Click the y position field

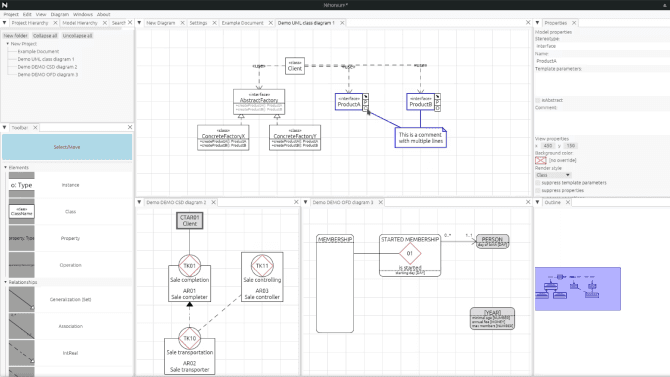coord(571,146)
